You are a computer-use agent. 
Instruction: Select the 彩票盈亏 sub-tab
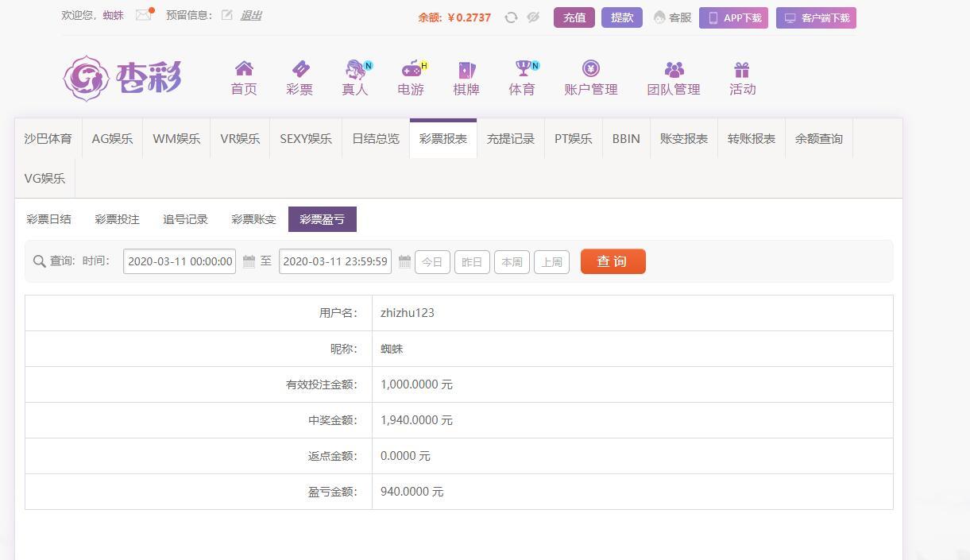point(323,219)
